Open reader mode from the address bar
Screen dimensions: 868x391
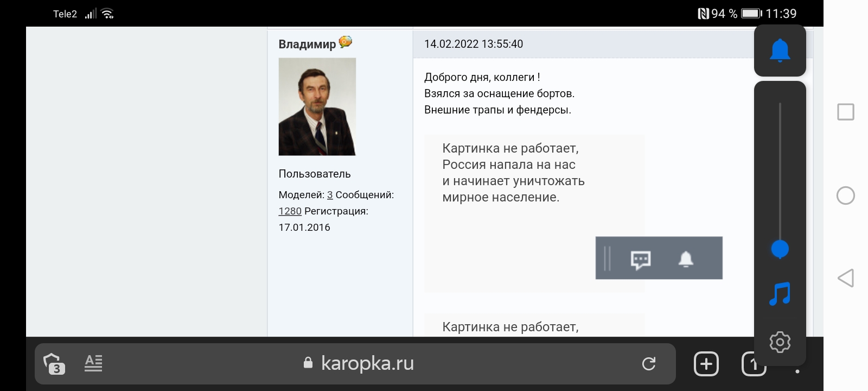(x=93, y=363)
